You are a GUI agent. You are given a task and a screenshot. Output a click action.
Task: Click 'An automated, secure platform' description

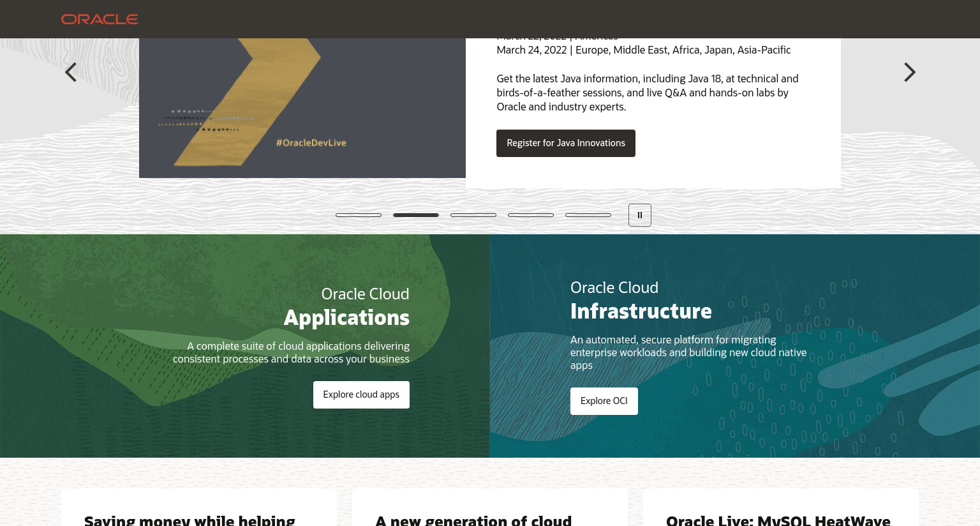[x=688, y=352]
